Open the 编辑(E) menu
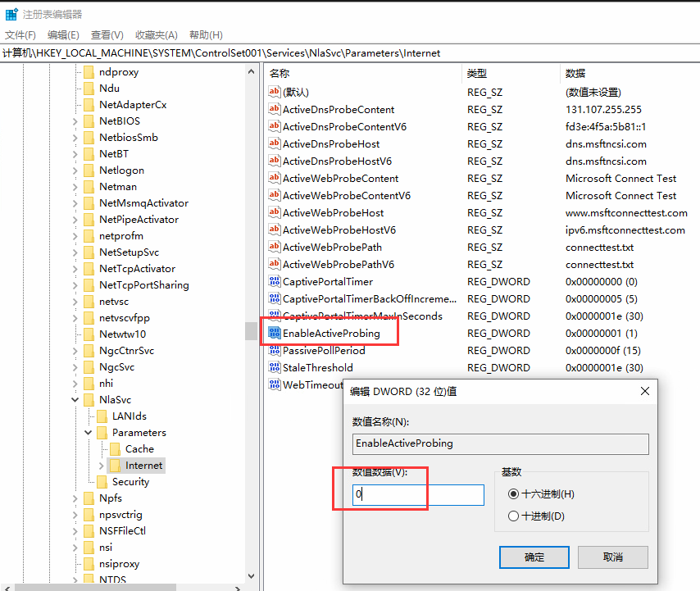The image size is (700, 591). 63,34
